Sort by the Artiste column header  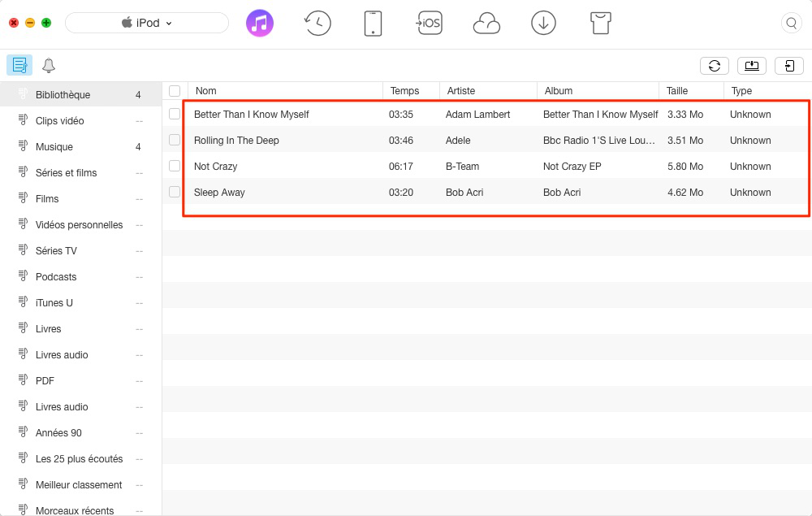coord(488,91)
